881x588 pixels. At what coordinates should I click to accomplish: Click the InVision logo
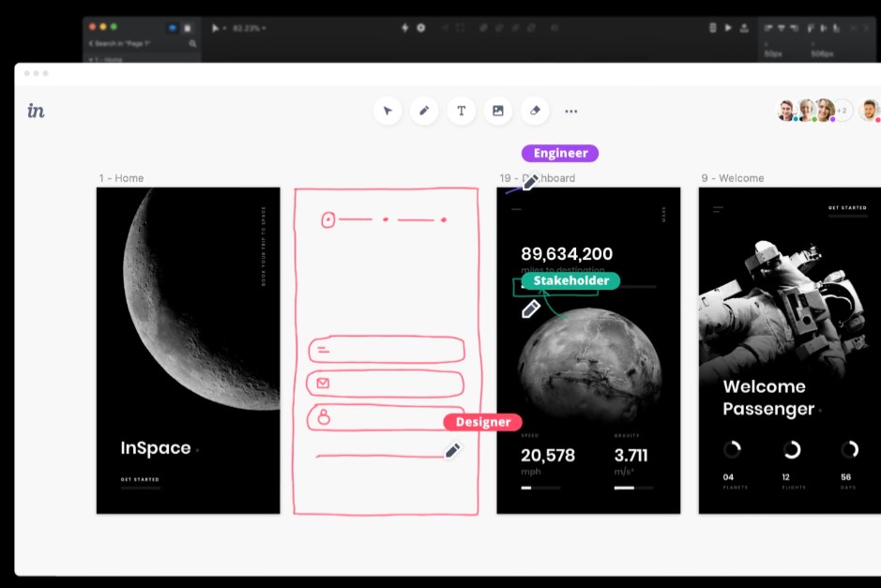(x=36, y=111)
